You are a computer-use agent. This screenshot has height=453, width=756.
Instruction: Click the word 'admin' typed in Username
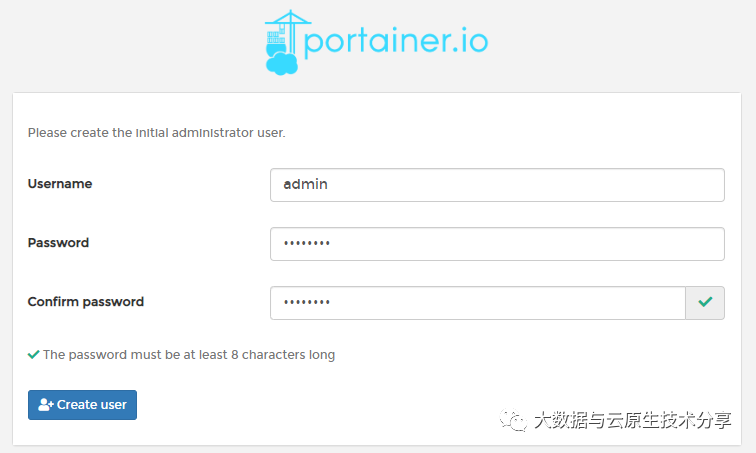click(306, 185)
